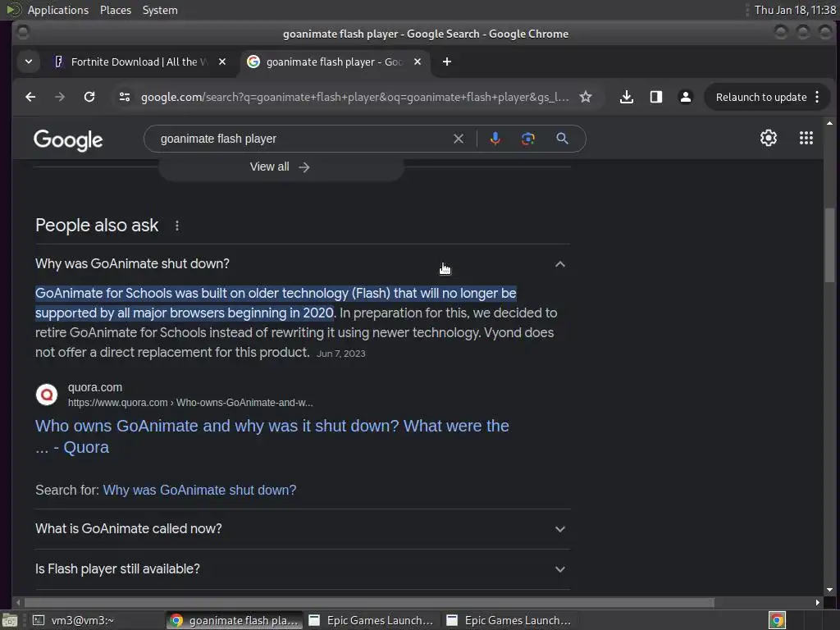Open first Epic Games Launcher taskbar window
Image resolution: width=840 pixels, height=630 pixels.
click(372, 620)
